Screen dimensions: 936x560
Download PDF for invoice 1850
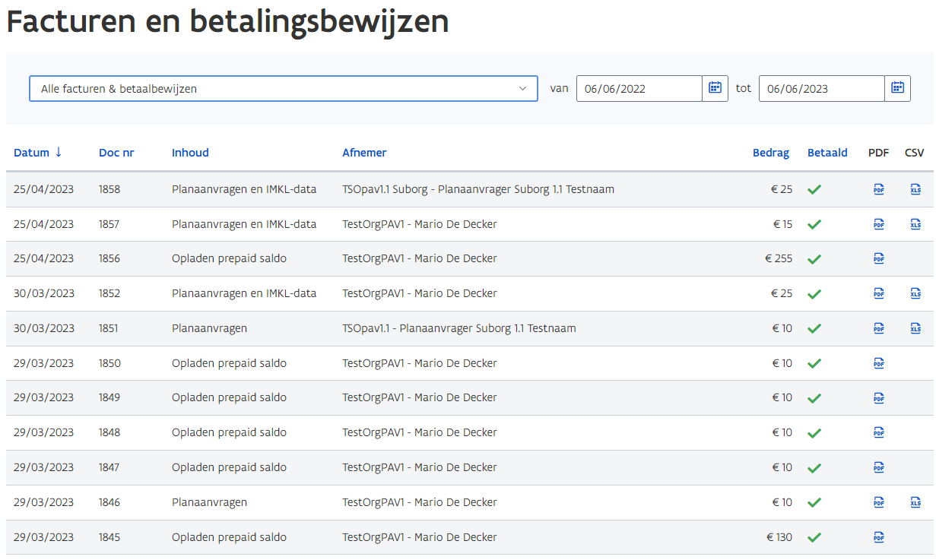click(879, 363)
